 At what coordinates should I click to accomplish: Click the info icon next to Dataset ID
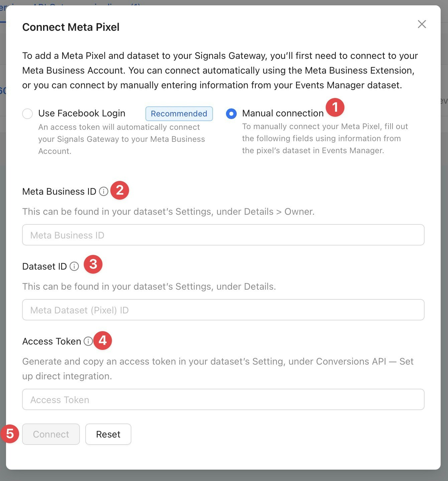click(x=74, y=266)
